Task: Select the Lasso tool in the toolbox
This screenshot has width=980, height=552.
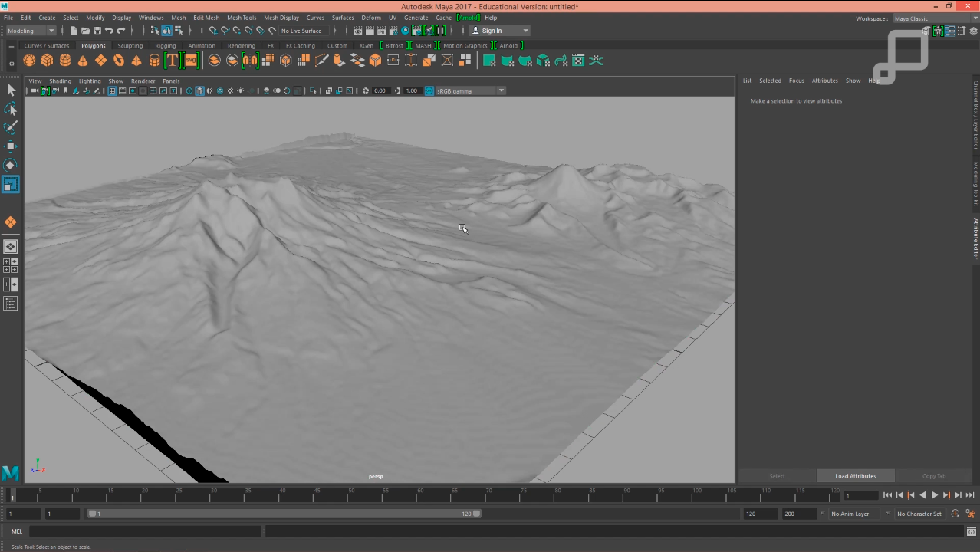Action: [x=11, y=109]
